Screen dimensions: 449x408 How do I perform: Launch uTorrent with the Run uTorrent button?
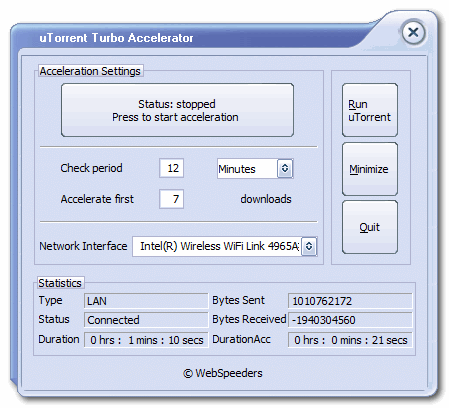click(370, 110)
